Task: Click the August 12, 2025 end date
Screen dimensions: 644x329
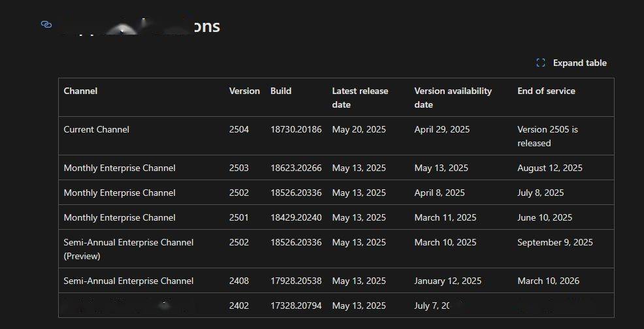Action: [x=549, y=168]
